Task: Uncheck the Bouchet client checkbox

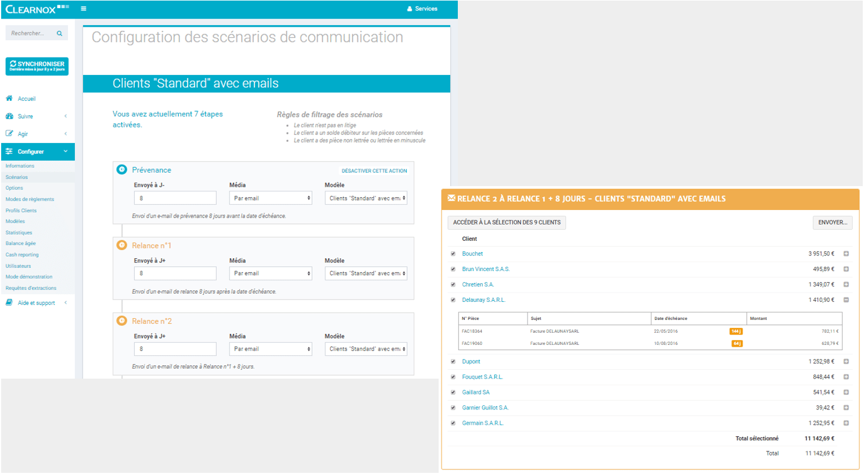Action: 453,254
